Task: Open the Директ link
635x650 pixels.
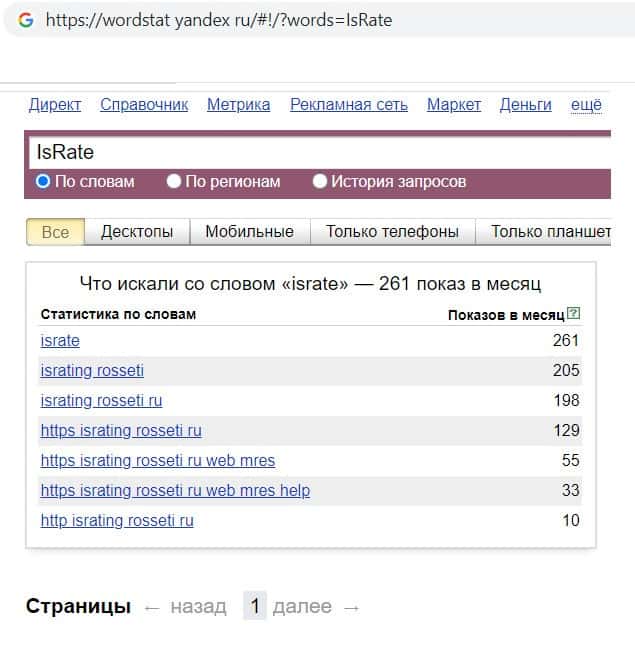Action: 55,104
